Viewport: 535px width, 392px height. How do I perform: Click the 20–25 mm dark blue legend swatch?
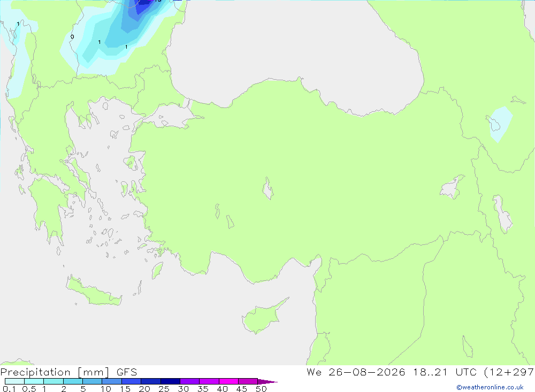point(150,381)
